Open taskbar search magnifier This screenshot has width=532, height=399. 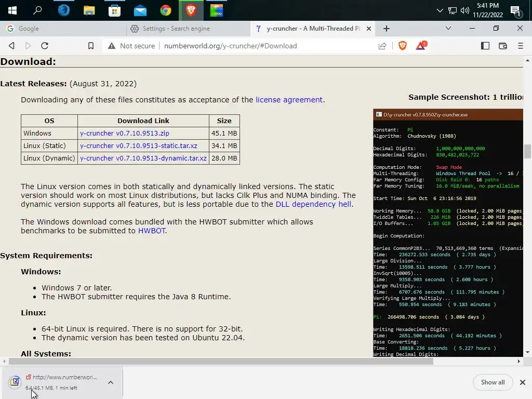tap(37, 10)
